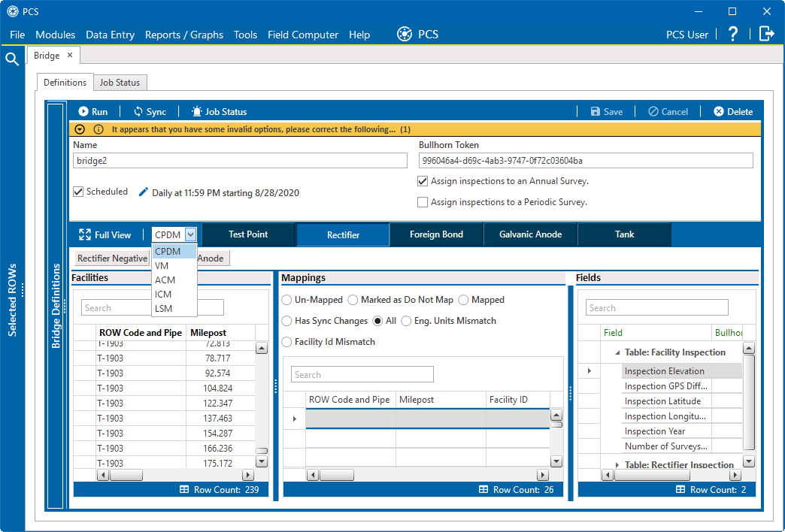Click the warning info icon

pos(99,129)
